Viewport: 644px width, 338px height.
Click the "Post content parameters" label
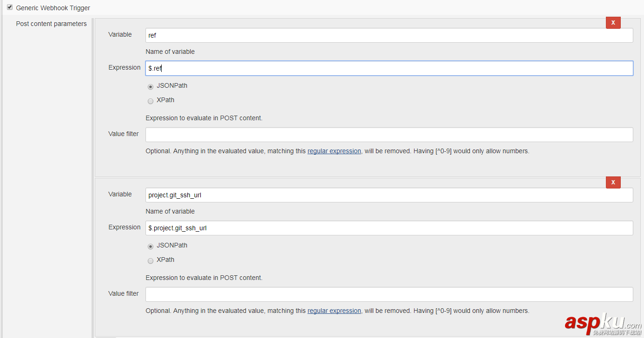51,24
